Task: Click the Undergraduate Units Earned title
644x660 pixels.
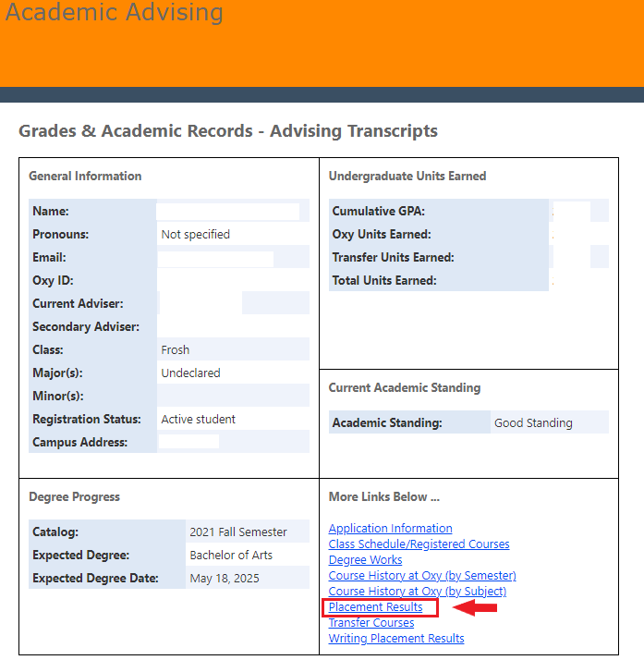Action: 407,176
